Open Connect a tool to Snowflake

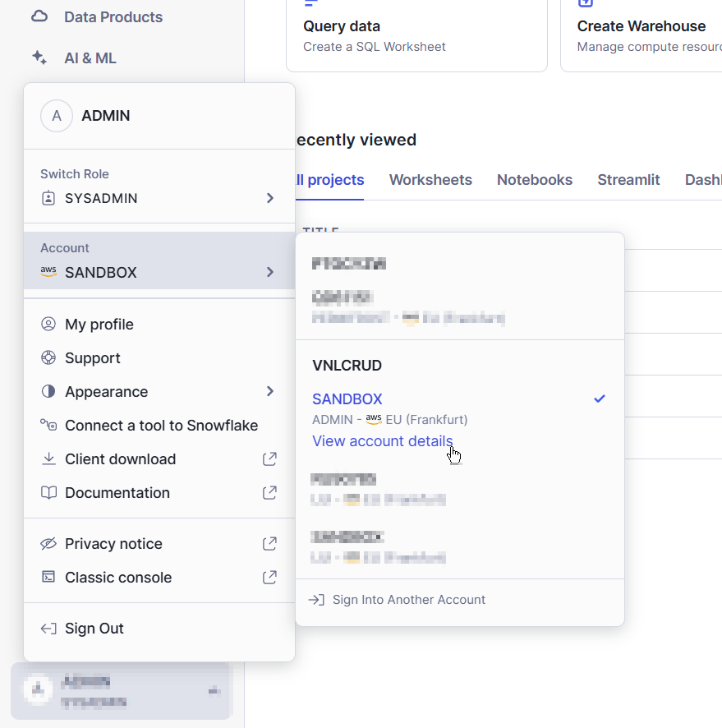point(159,426)
